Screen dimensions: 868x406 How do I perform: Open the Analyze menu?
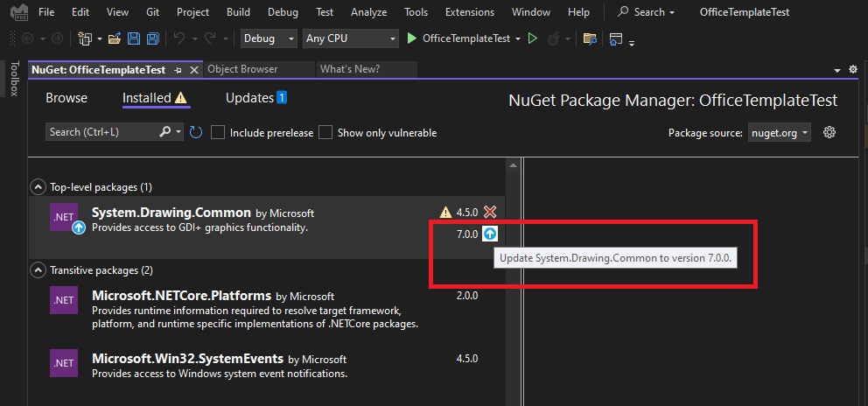369,11
